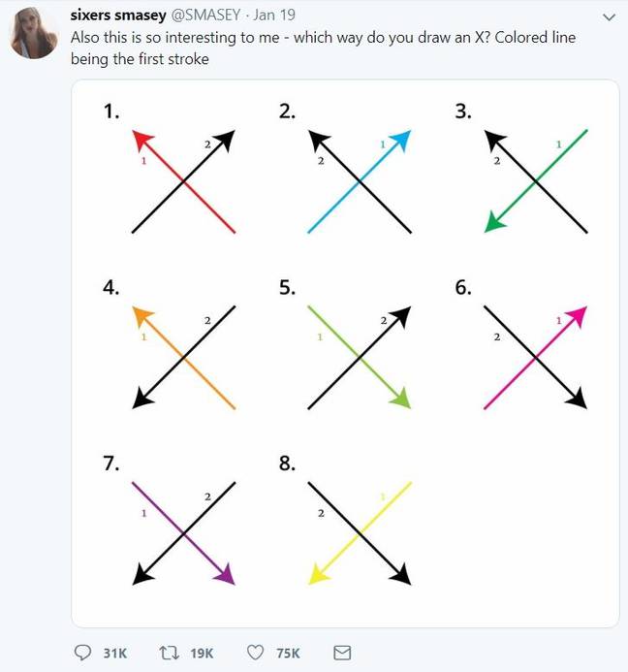Screen dimensions: 628x672
Task: Click the @SMASEY handle
Action: click(205, 15)
